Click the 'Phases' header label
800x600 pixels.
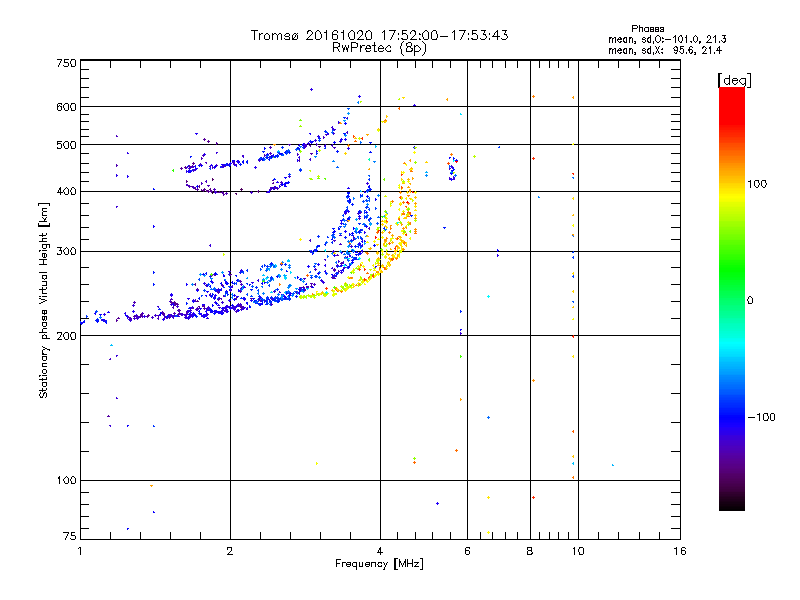point(647,29)
